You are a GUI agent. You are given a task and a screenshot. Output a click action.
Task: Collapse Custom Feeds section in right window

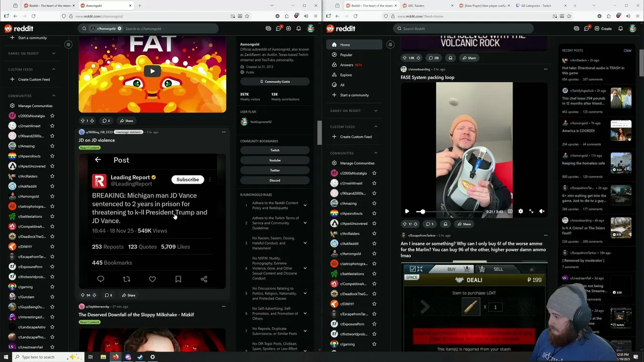click(376, 127)
